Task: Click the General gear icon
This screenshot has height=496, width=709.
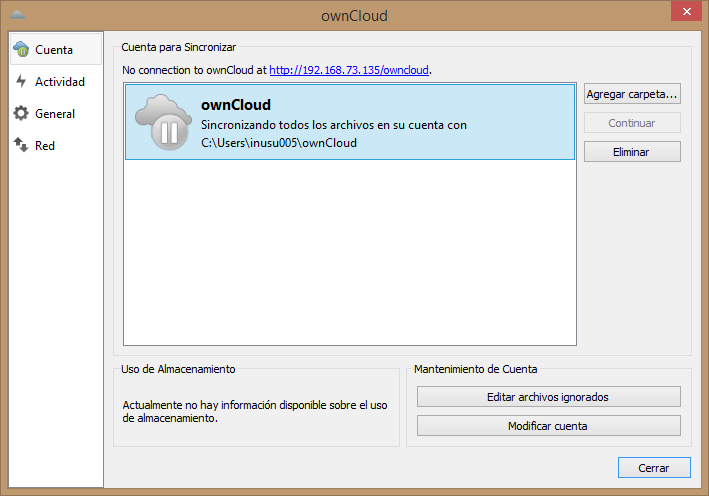Action: tap(21, 113)
